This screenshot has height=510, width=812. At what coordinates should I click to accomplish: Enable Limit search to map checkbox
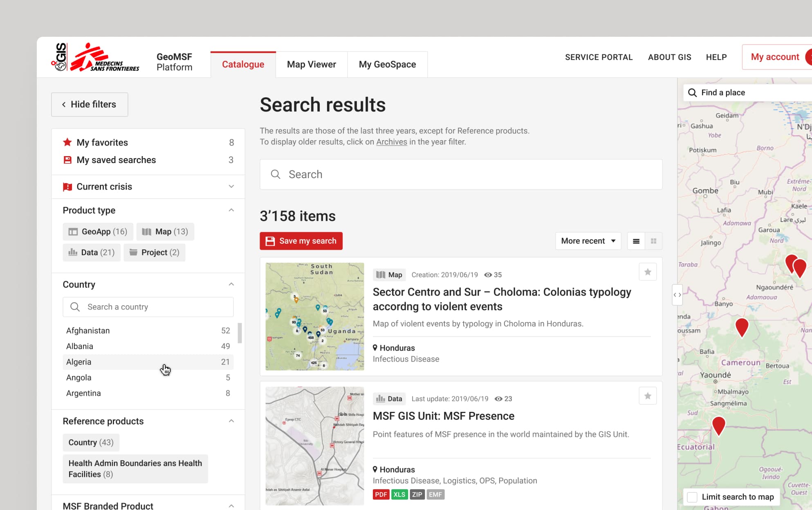[x=692, y=497]
